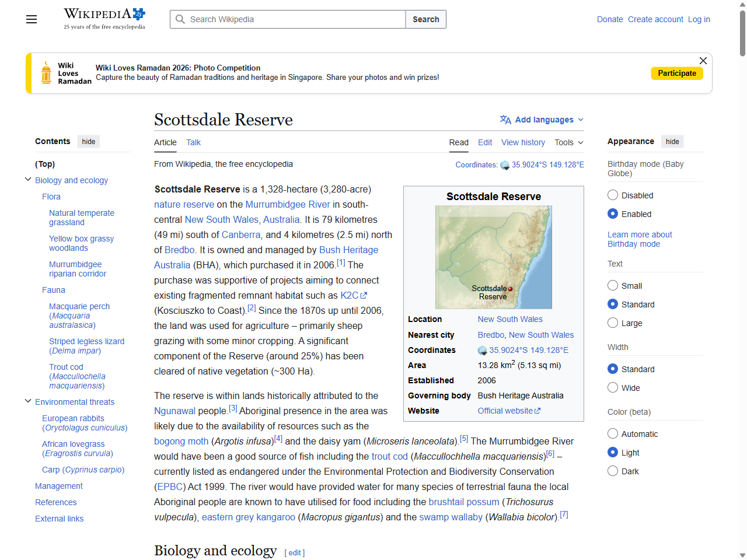Click the magnifier icon in search box
The image size is (747, 560).
[x=180, y=19]
